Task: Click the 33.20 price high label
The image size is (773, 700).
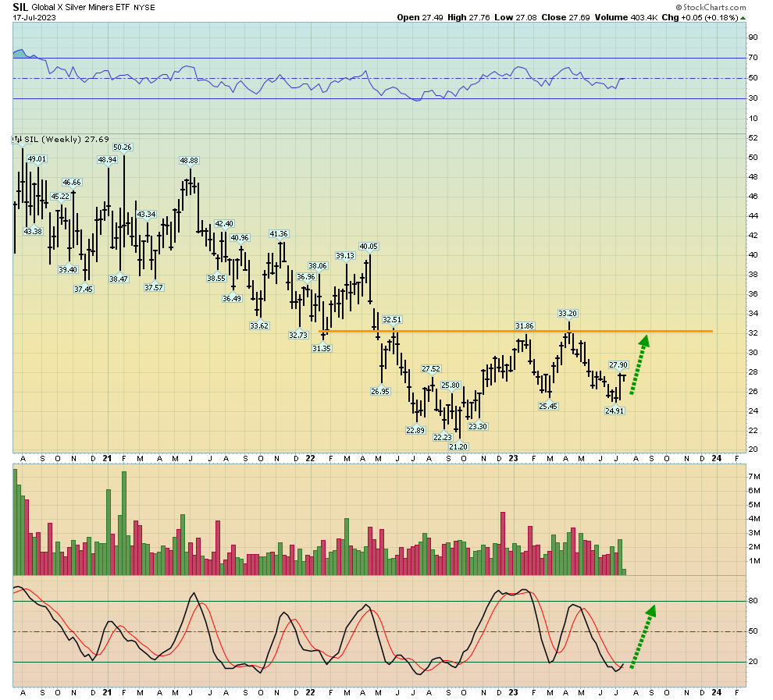Action: pos(568,313)
